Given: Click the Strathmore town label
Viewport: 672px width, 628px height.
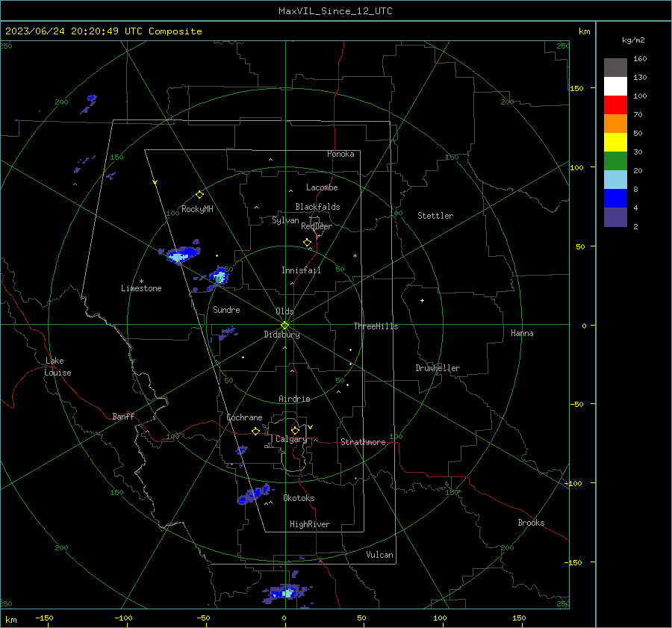Looking at the screenshot, I should 363,442.
